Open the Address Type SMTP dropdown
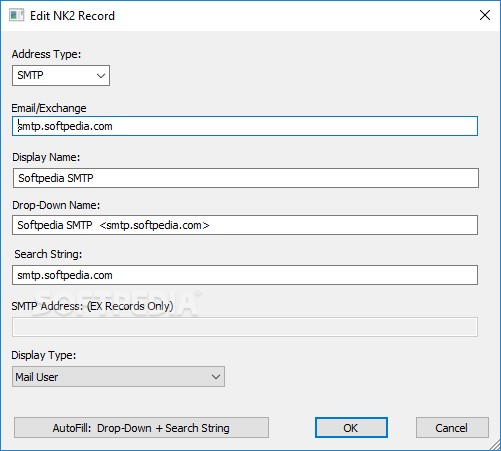 [x=61, y=75]
